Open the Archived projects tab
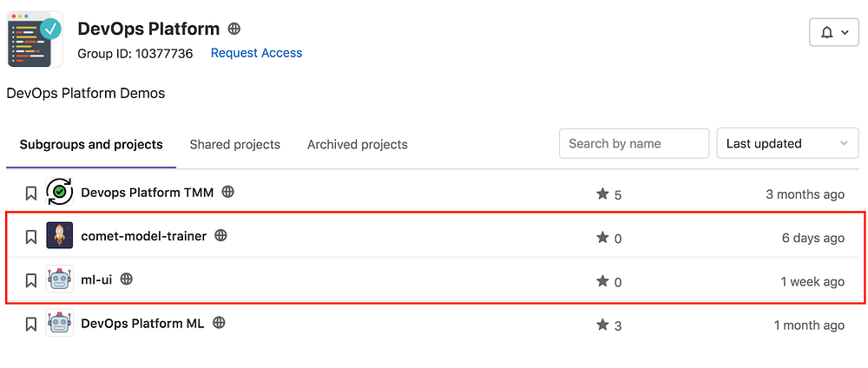The height and width of the screenshot is (368, 868). (357, 144)
